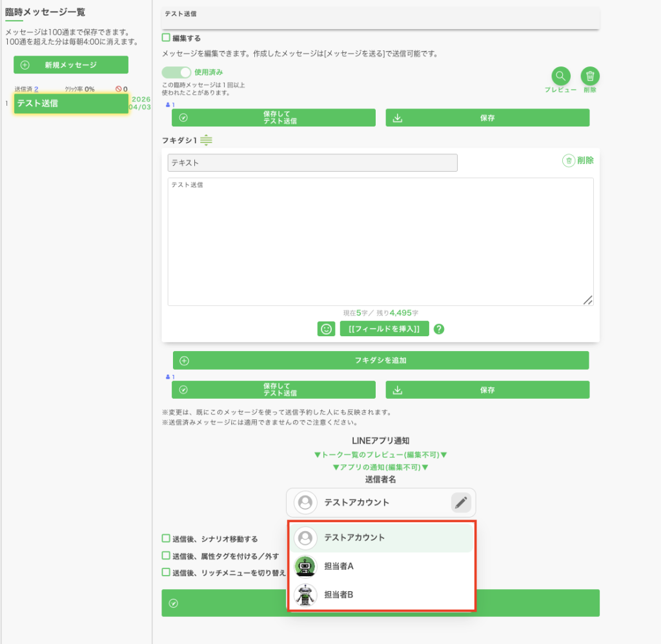Click the フキダシを追加 button
Image resolution: width=661 pixels, height=644 pixels.
[x=380, y=361]
